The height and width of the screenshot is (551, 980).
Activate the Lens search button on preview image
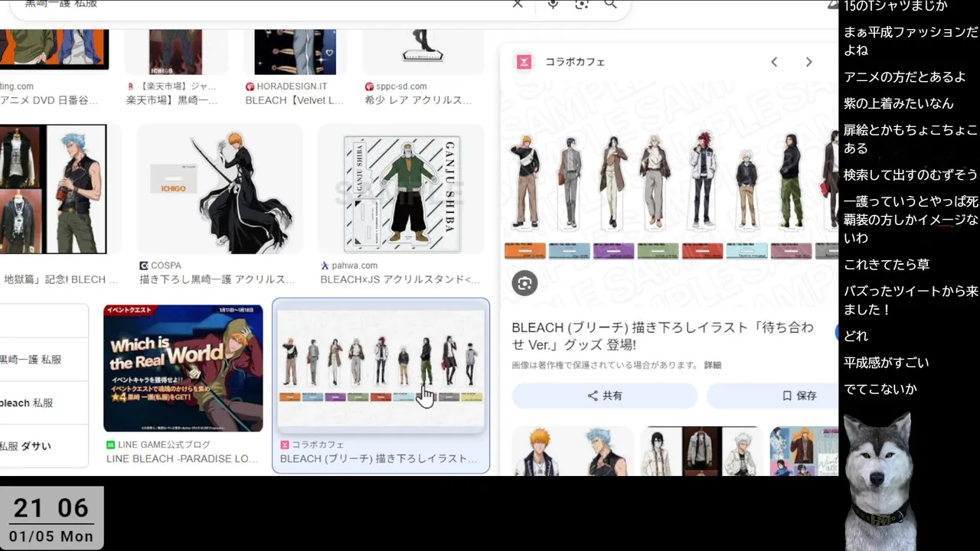click(524, 283)
